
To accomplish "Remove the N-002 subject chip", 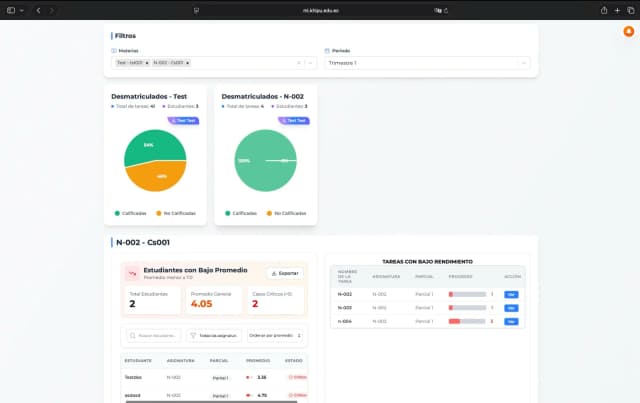I will tap(187, 63).
